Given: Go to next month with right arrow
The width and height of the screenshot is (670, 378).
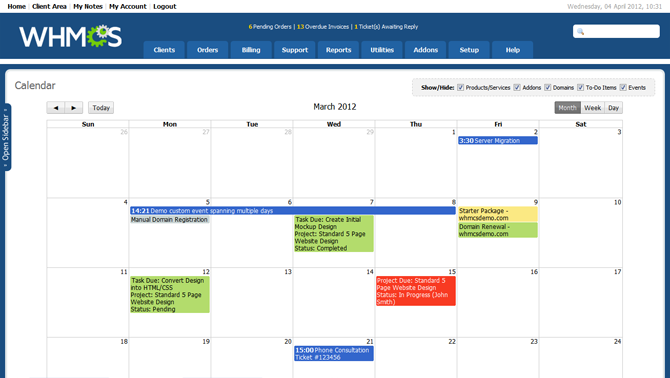Looking at the screenshot, I should (73, 108).
